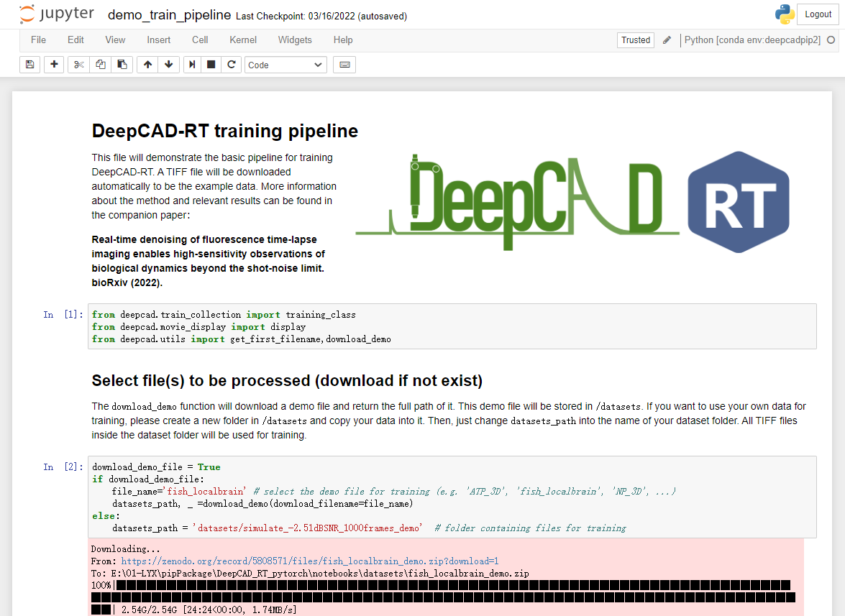
Task: Open the Kernel menu
Action: [243, 40]
